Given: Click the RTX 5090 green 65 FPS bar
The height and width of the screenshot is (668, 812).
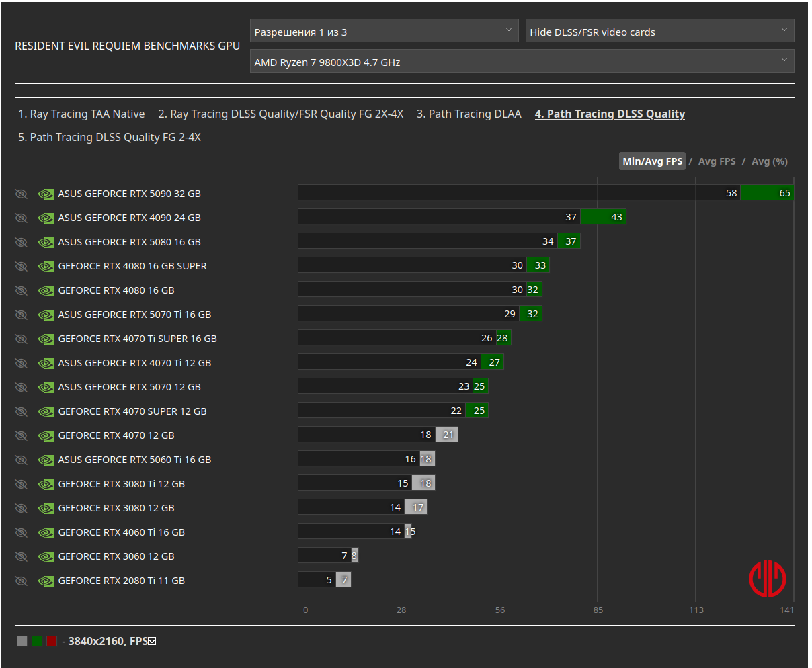Looking at the screenshot, I should (x=767, y=193).
